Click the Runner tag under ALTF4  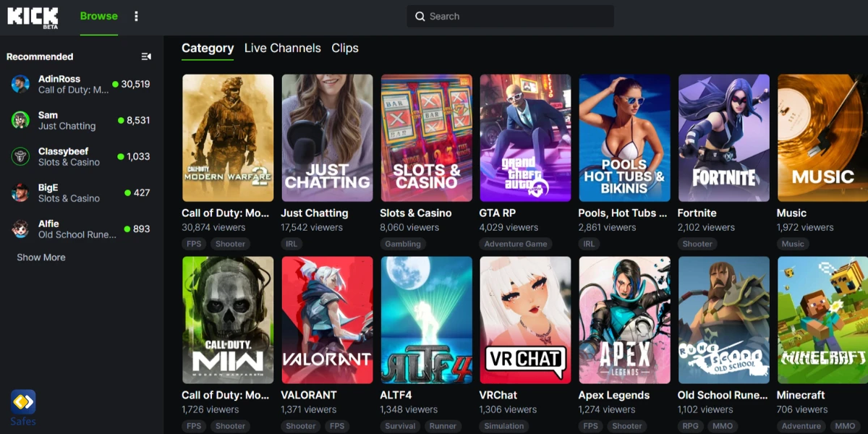pyautogui.click(x=443, y=426)
